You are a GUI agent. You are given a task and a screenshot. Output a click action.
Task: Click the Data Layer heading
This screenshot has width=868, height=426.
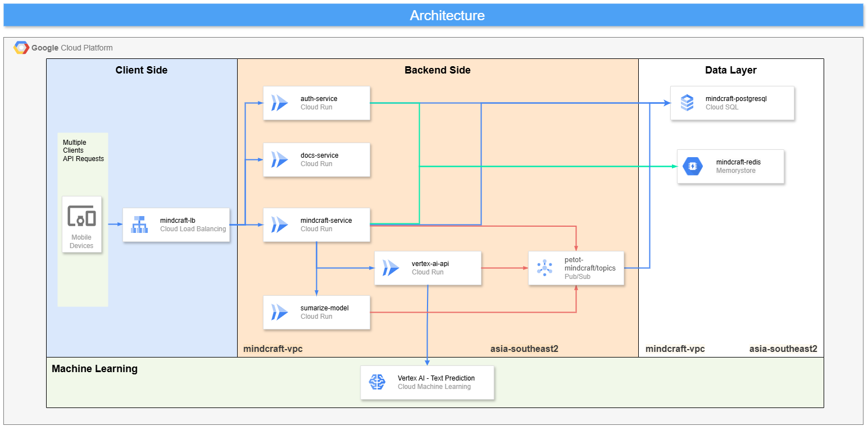tap(731, 70)
